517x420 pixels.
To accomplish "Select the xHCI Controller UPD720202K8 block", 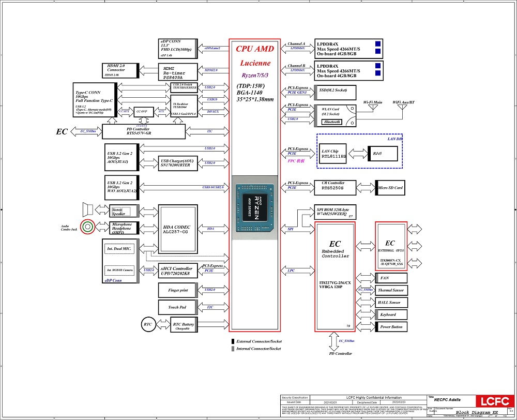I will [x=178, y=271].
